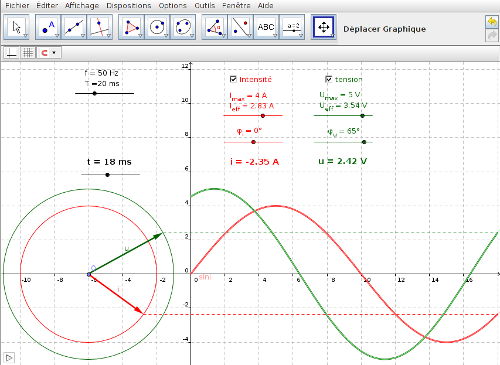
Task: Open the Aide menu
Action: tap(265, 6)
